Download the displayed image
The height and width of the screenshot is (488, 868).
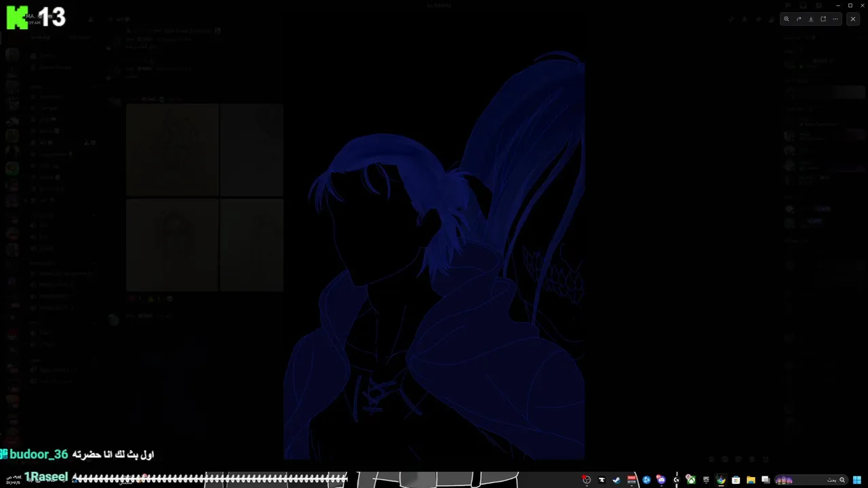[x=811, y=19]
